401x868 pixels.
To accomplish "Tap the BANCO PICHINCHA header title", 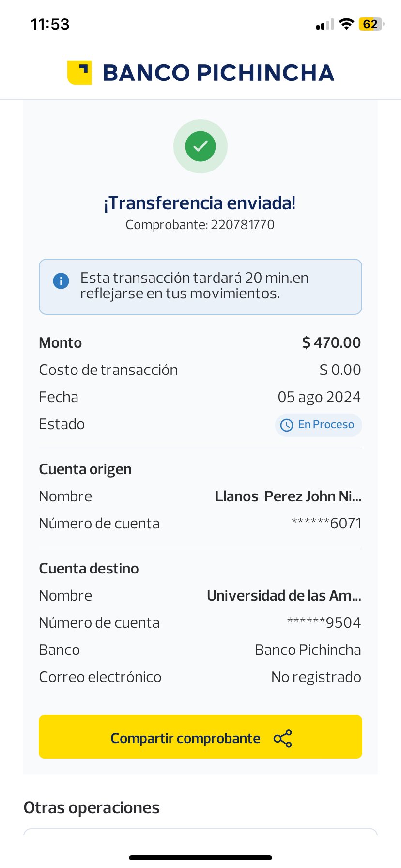I will [218, 73].
